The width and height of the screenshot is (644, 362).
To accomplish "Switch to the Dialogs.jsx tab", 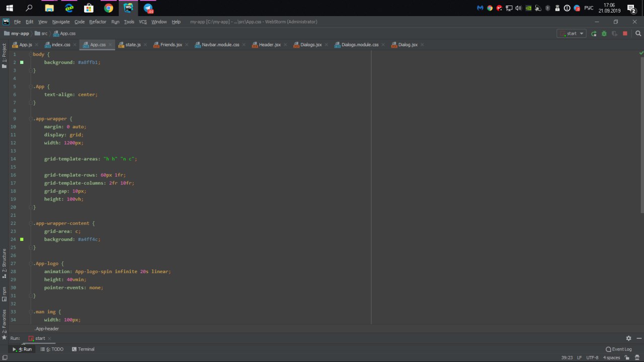I will tap(311, 45).
